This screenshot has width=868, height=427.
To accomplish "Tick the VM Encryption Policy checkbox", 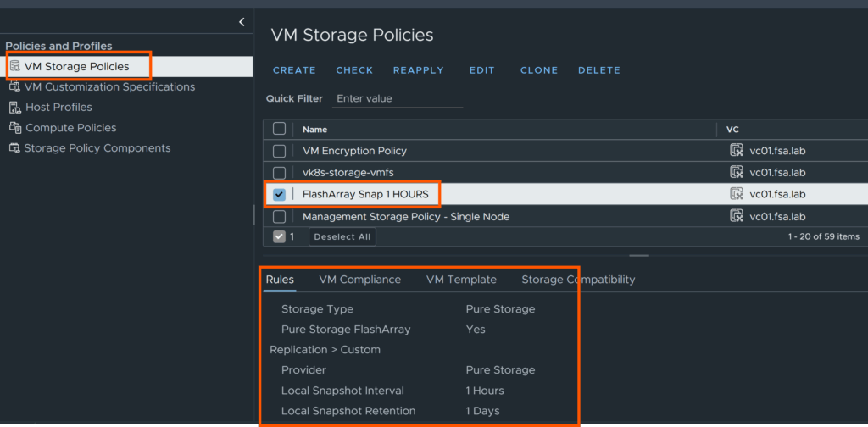I will [x=280, y=151].
